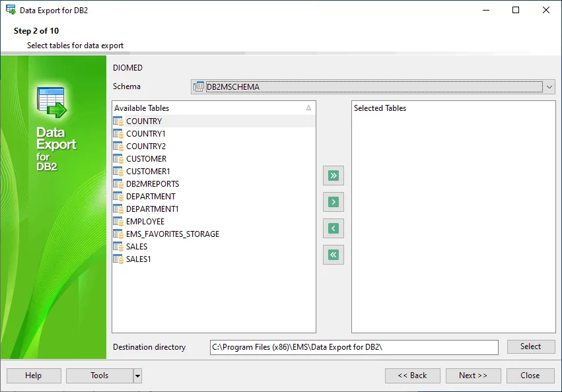Screen dimensions: 562x392
Task: Select the CUSTOMER1 table name
Action: [x=148, y=172]
